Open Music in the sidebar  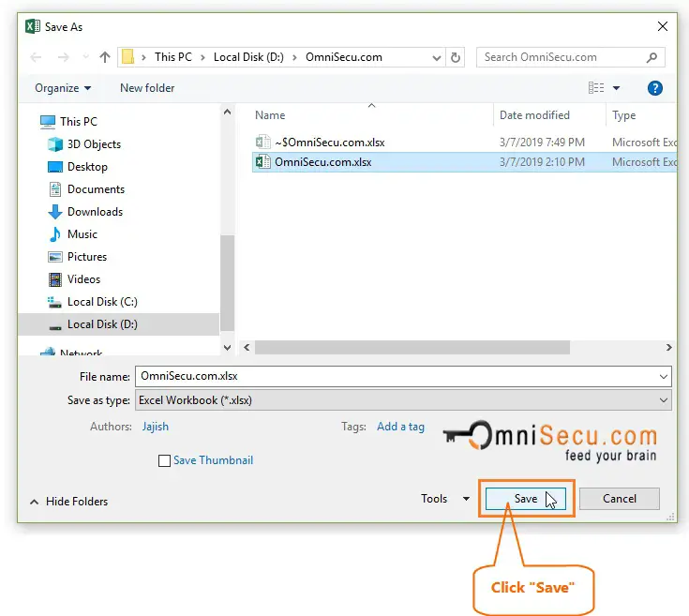pos(82,233)
